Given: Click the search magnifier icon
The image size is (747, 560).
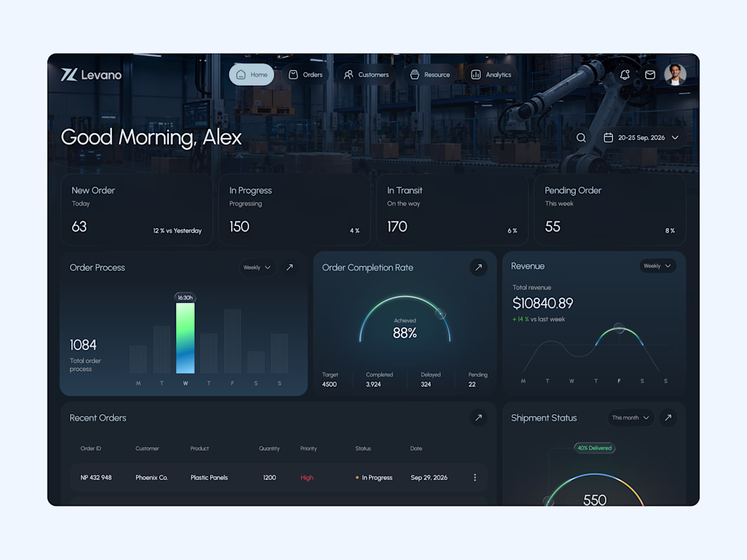Looking at the screenshot, I should point(581,138).
